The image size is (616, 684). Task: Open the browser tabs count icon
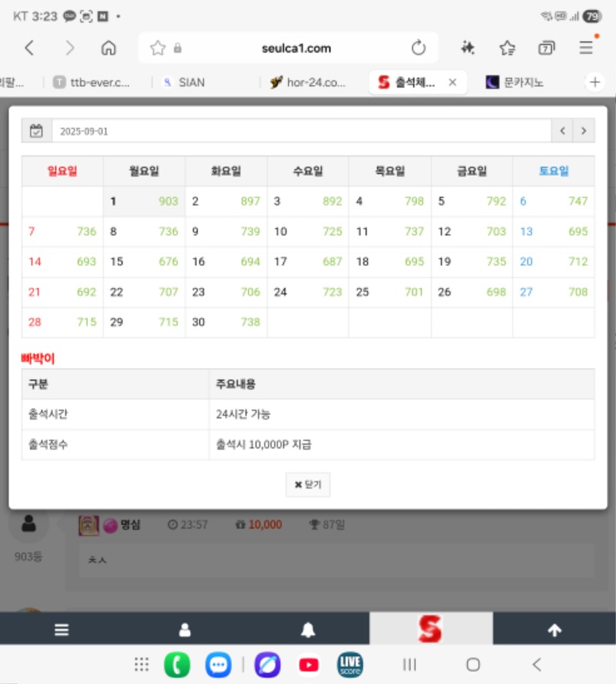[x=547, y=48]
